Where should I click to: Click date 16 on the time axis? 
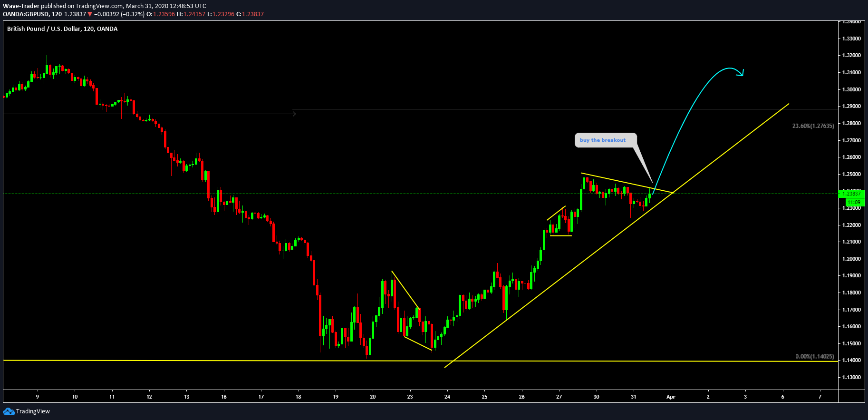click(224, 397)
